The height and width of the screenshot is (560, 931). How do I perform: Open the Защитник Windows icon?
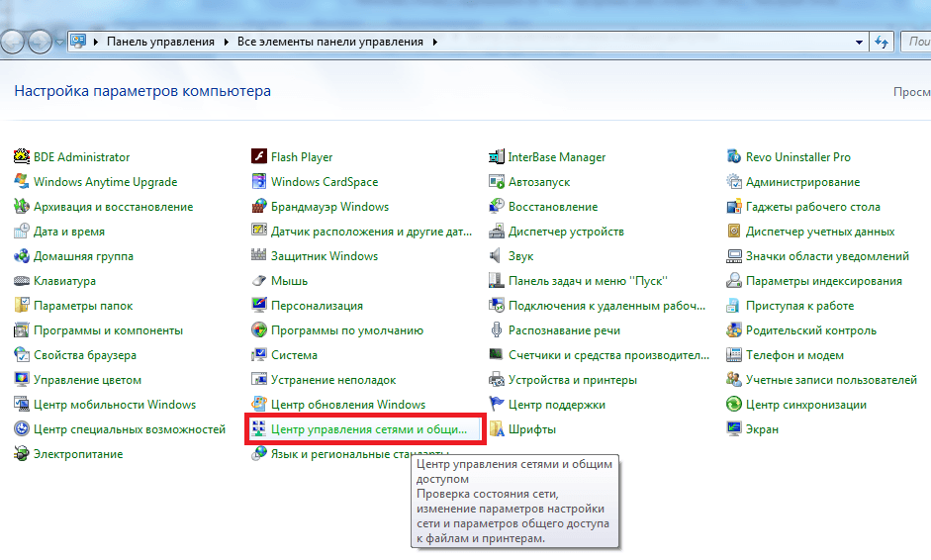(259, 256)
